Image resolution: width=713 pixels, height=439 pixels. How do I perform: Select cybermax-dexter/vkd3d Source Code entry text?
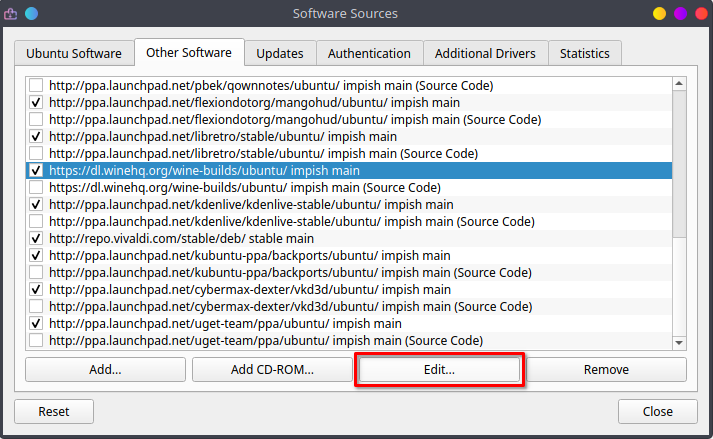[x=291, y=307]
